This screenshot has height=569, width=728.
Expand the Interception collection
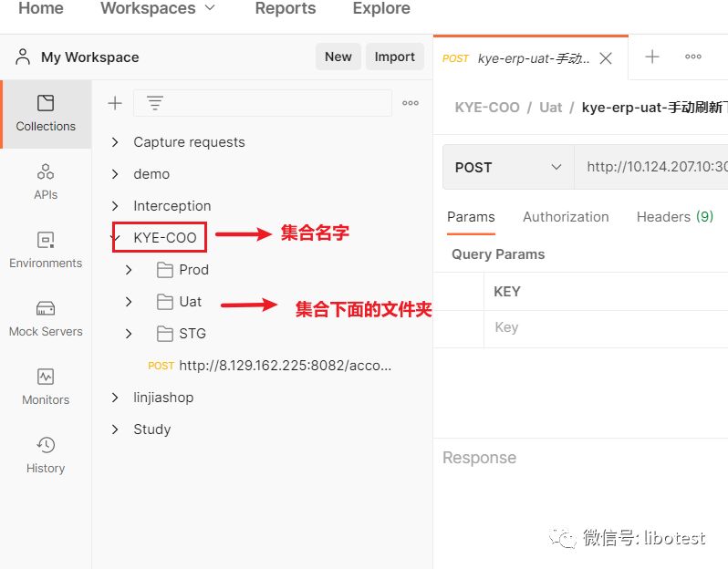(x=115, y=205)
